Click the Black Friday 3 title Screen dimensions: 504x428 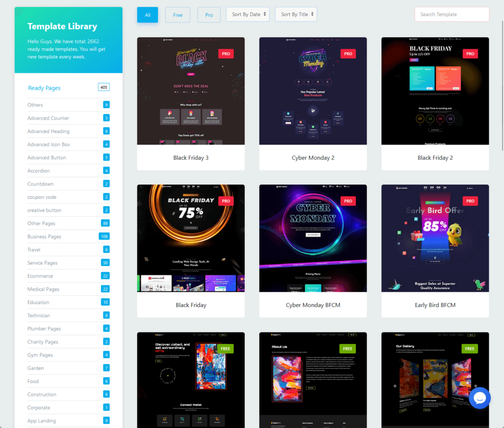[x=191, y=158]
